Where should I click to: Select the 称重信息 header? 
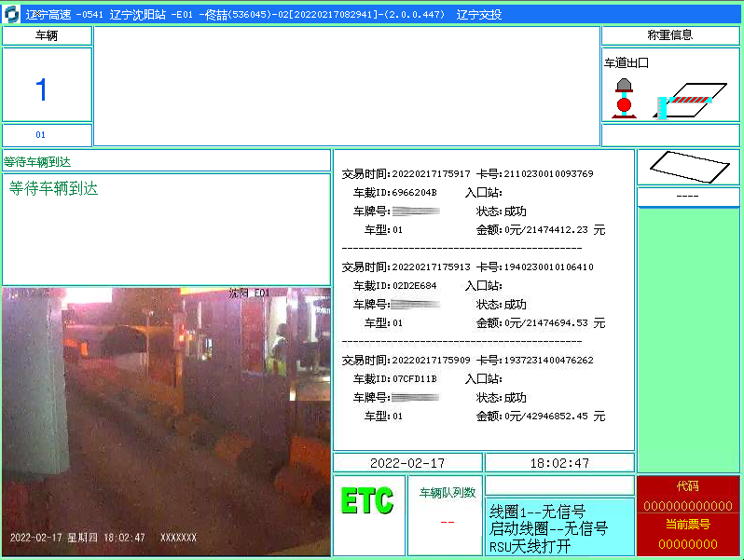(x=669, y=35)
